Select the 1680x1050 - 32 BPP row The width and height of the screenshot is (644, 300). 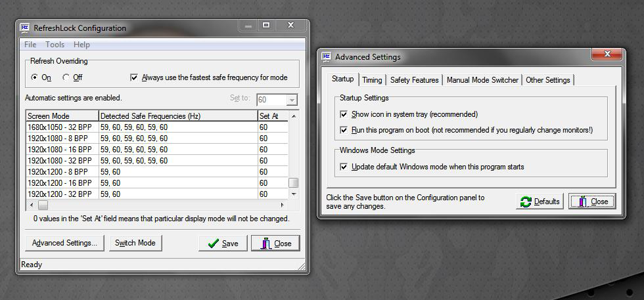tap(157, 127)
